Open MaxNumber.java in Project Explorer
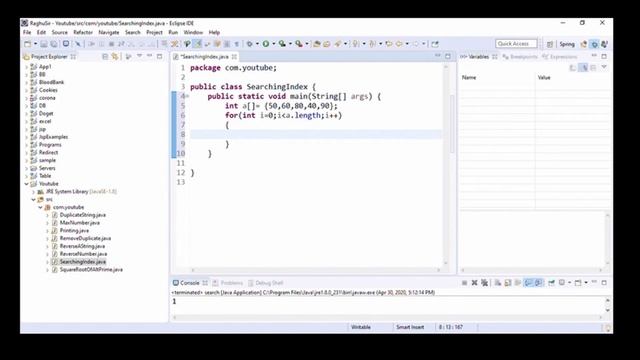Viewport: 640px width, 360px height. pyautogui.click(x=80, y=223)
